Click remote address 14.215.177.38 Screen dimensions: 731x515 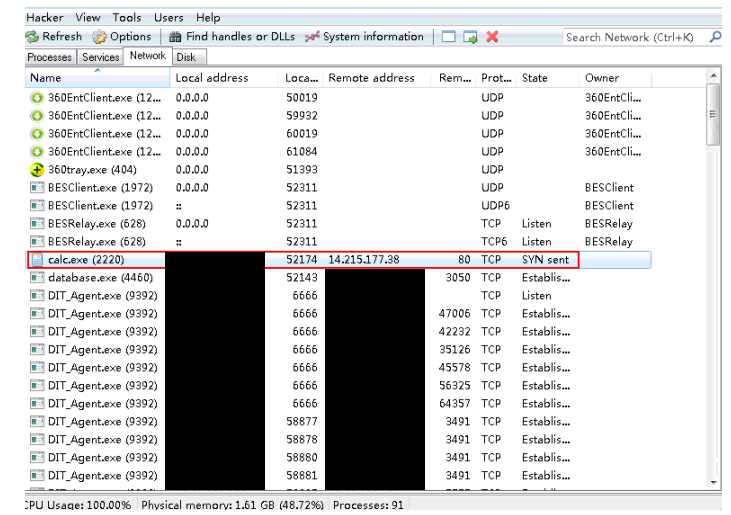364,260
